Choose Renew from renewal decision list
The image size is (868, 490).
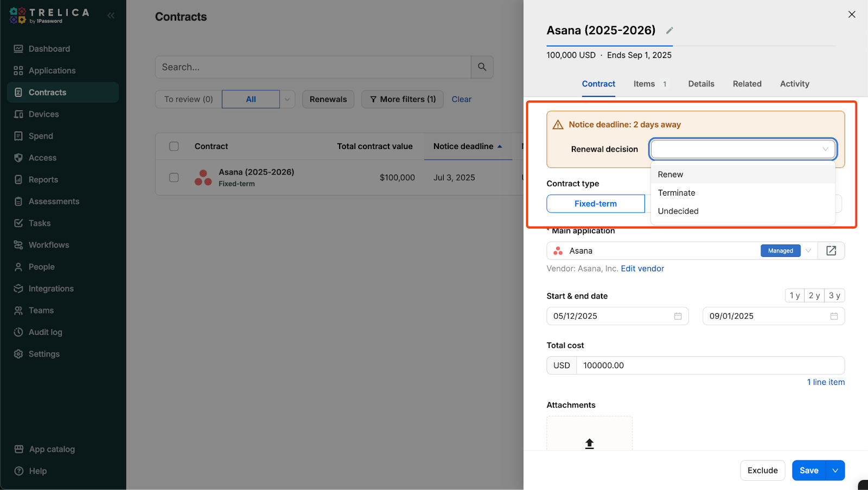tap(671, 175)
